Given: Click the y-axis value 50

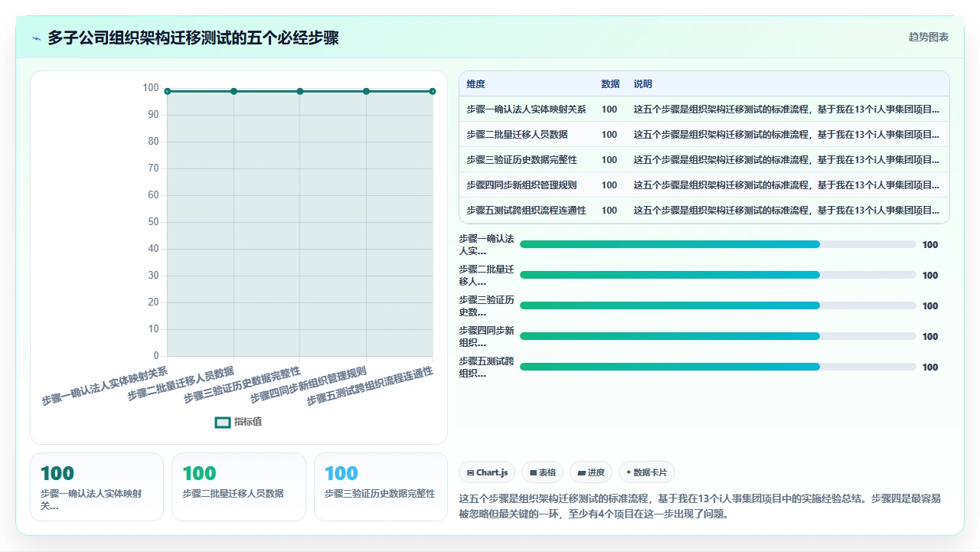Looking at the screenshot, I should 153,222.
